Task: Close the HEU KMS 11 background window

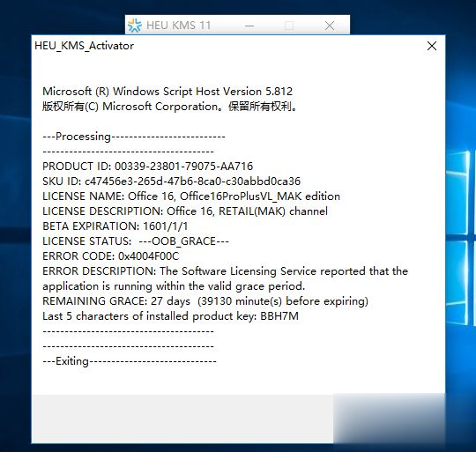Action: click(x=330, y=26)
